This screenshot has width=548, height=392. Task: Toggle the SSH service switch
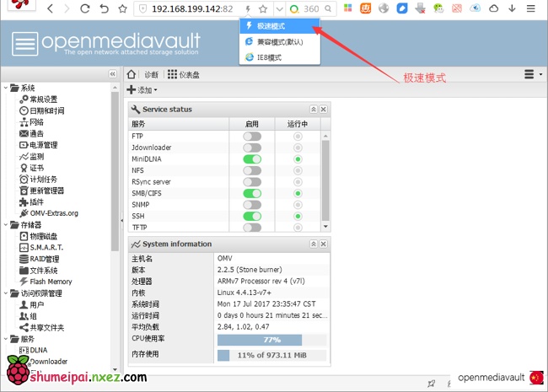point(252,216)
